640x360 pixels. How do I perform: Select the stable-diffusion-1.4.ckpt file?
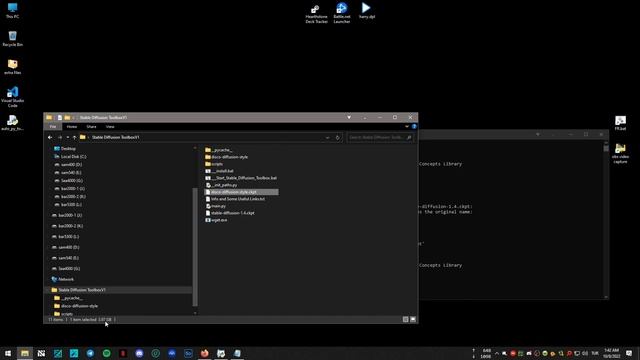coord(230,213)
